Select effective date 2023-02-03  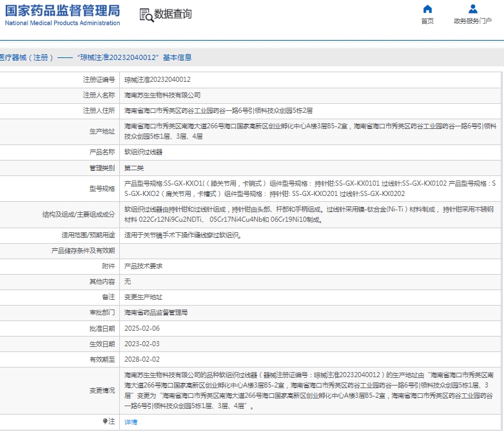pyautogui.click(x=142, y=344)
